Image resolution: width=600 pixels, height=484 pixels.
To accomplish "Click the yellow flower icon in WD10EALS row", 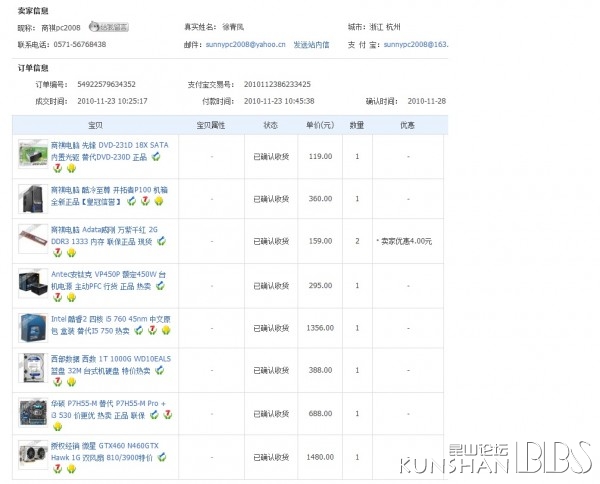I will click(x=71, y=382).
